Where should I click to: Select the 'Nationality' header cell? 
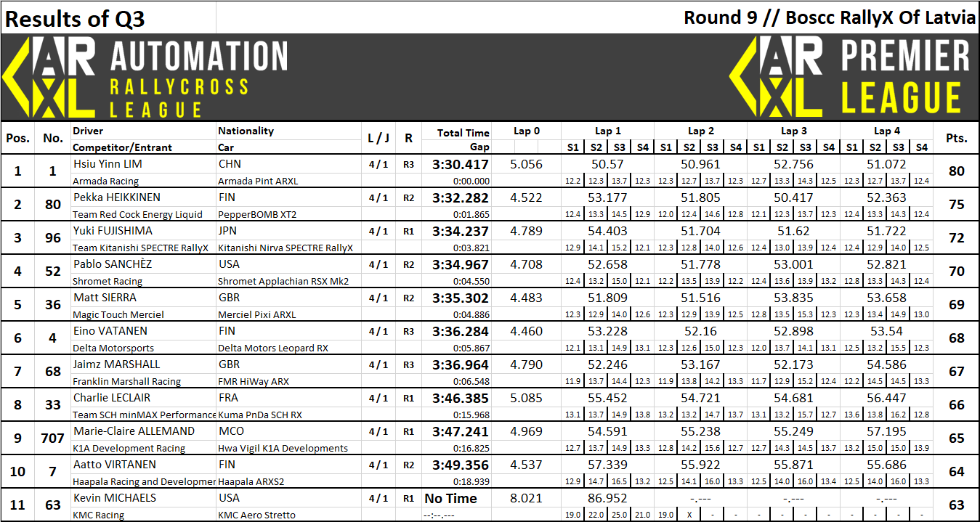(246, 131)
